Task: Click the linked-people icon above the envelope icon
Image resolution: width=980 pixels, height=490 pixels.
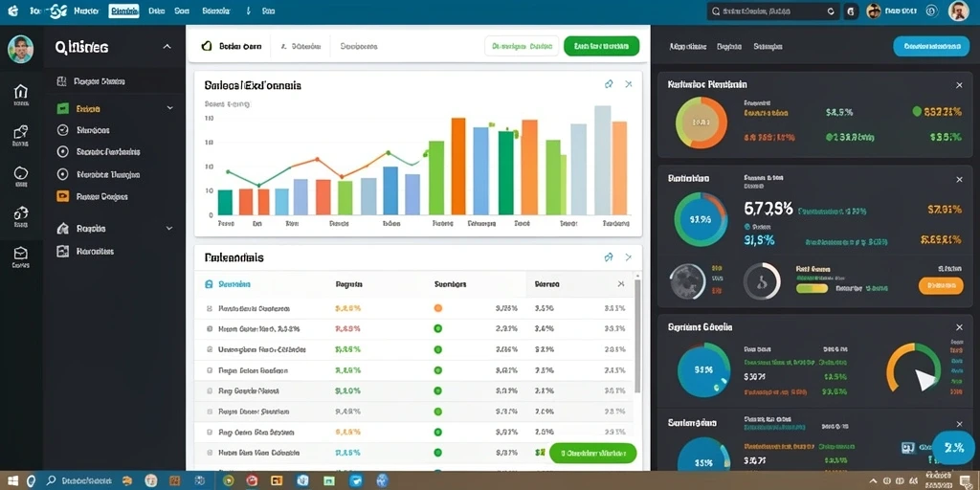Action: (21, 213)
